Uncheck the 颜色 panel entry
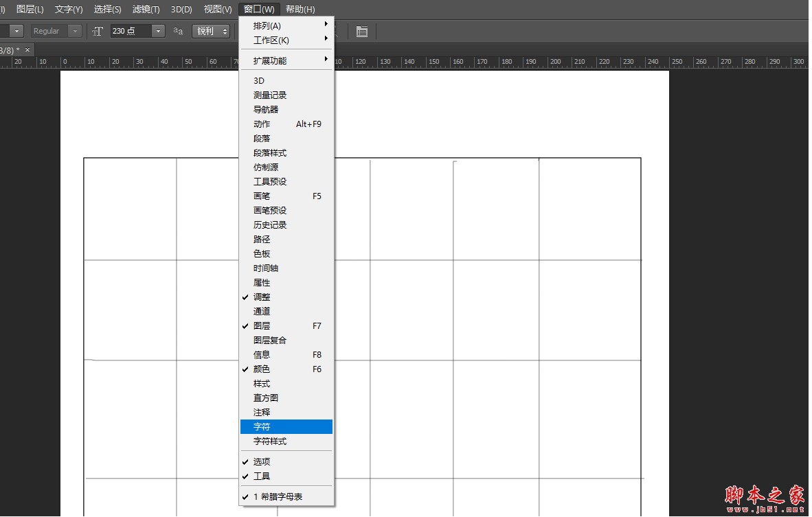The image size is (812, 517). tap(286, 369)
